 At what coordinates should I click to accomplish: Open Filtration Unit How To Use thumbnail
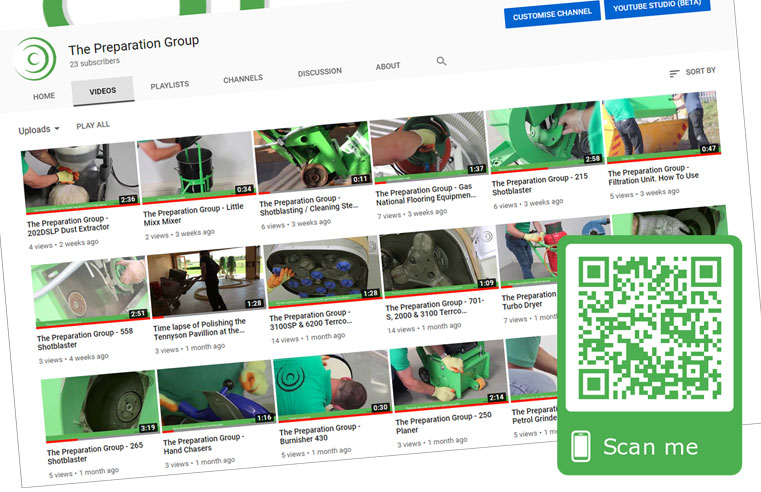tap(661, 125)
